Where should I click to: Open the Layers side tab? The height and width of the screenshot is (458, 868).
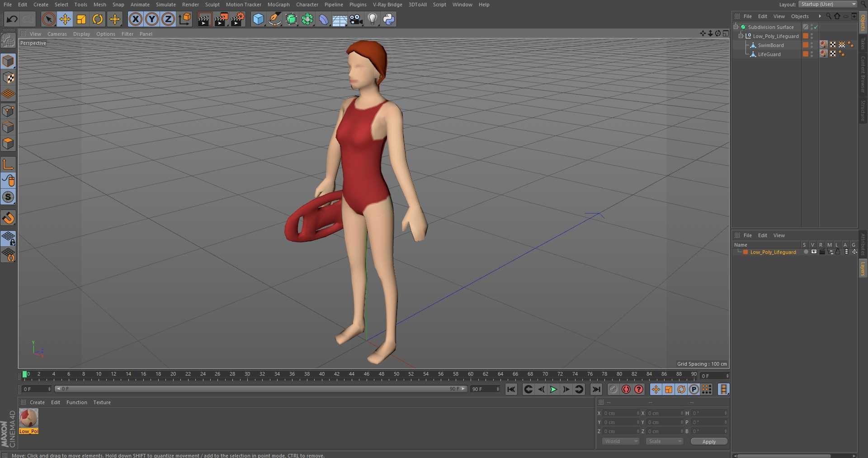(x=863, y=268)
